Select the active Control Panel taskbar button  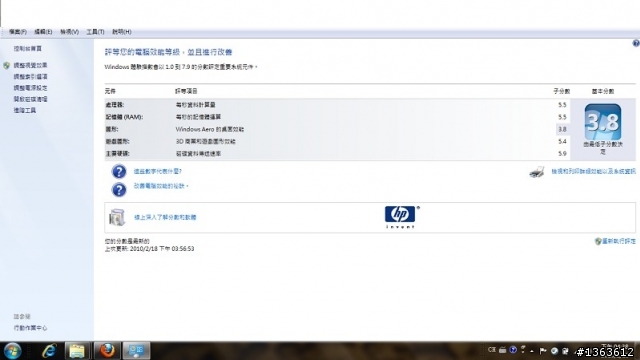136,351
